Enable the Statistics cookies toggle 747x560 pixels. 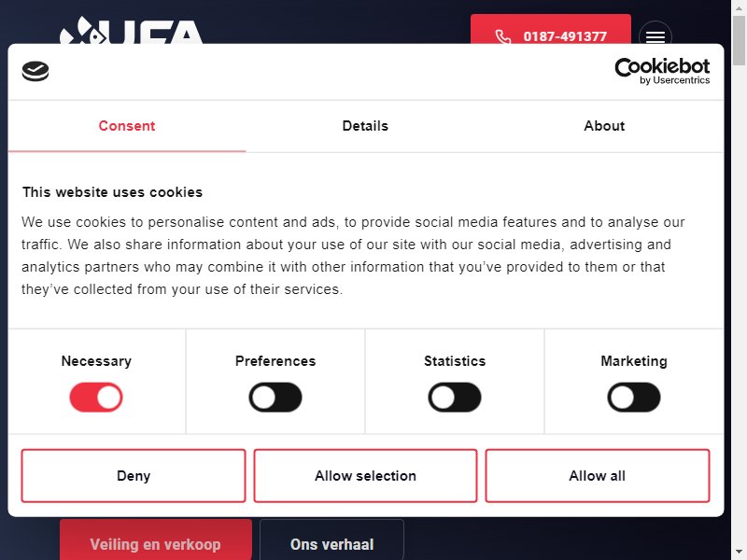455,398
